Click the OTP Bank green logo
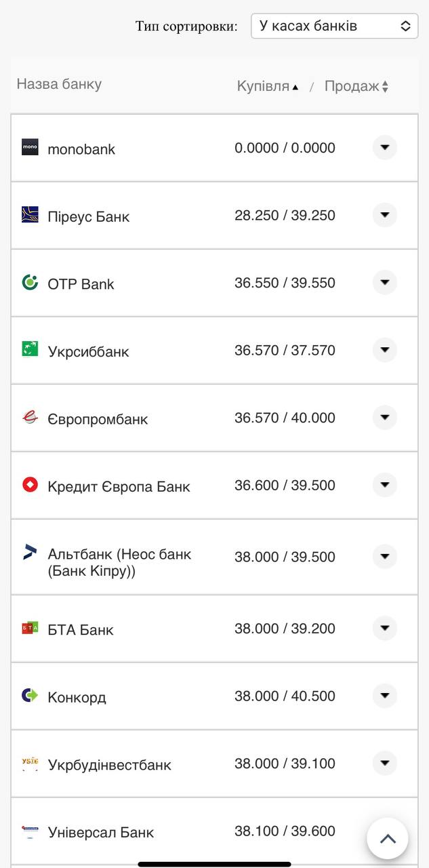Viewport: 429px width, 868px height. [28, 283]
